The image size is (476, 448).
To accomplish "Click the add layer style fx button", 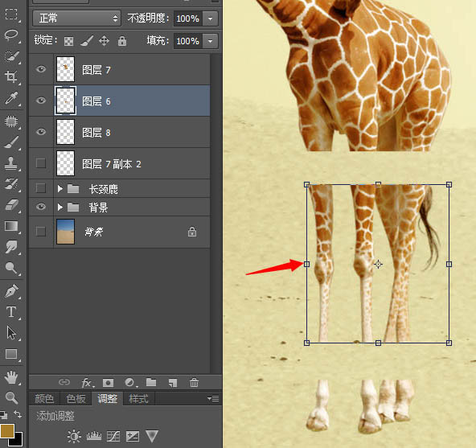I will click(88, 383).
